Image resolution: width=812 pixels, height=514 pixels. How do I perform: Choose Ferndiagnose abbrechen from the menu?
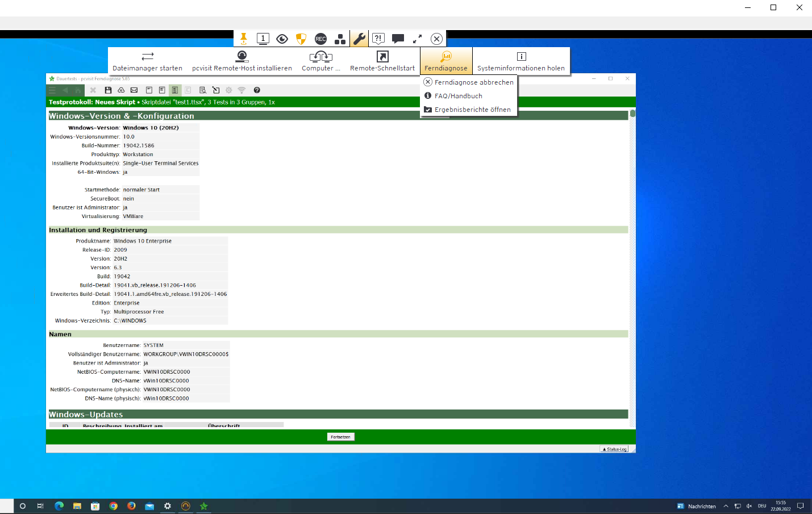473,82
